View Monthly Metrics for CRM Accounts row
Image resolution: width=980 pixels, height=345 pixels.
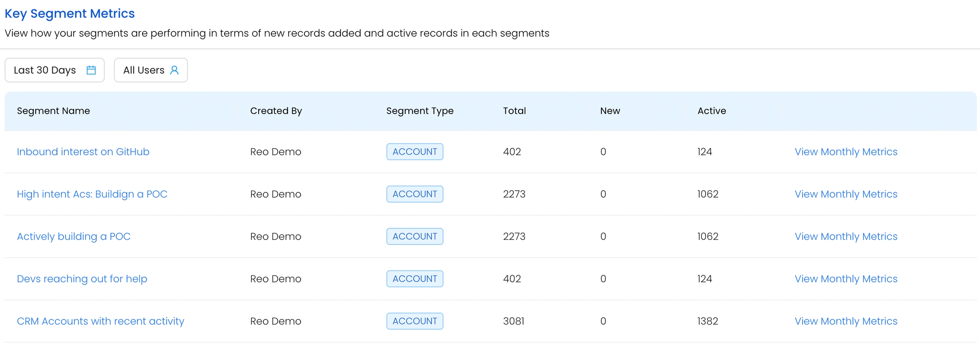846,321
